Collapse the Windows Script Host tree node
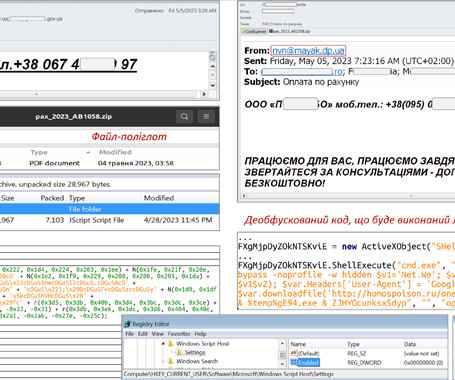 click(x=163, y=343)
